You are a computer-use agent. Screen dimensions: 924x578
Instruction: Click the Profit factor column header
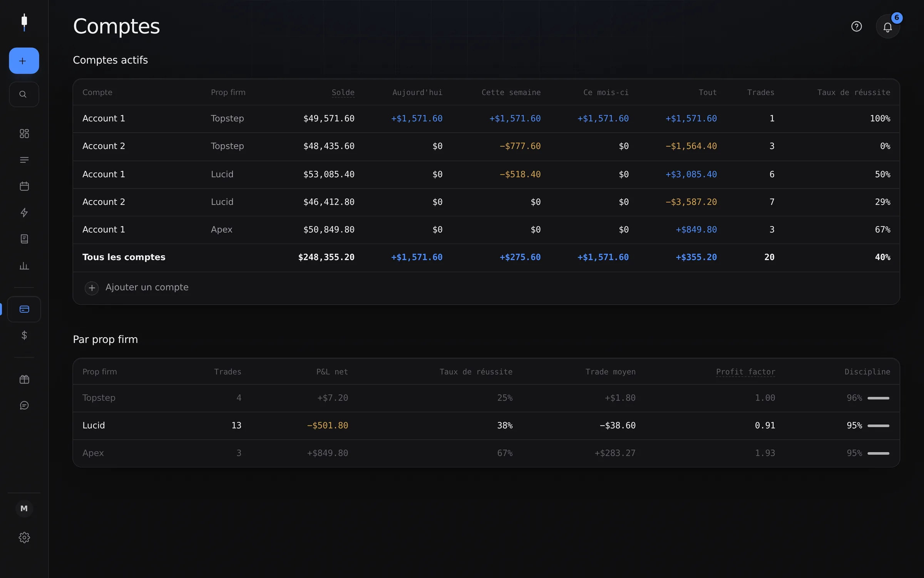(x=745, y=372)
